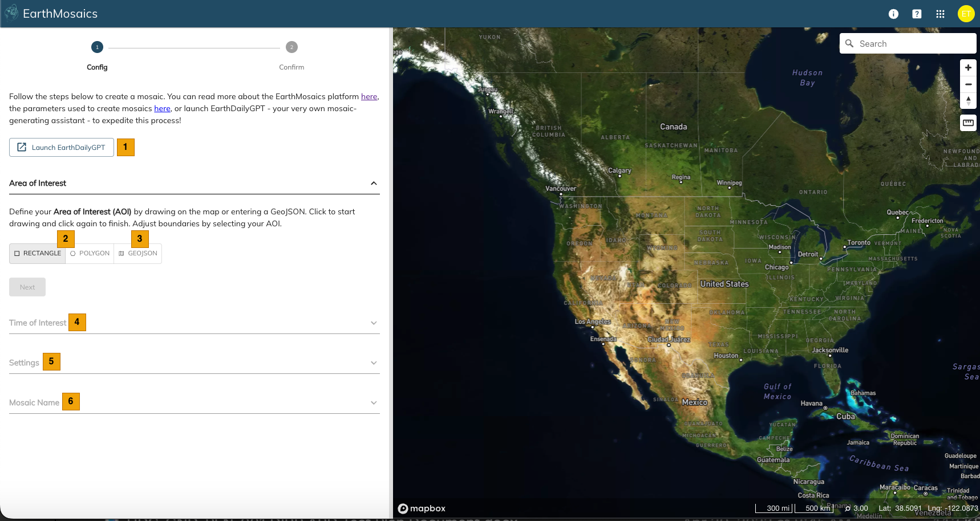This screenshot has height=521, width=980.
Task: Click the Mapbox logo
Action: tap(422, 508)
